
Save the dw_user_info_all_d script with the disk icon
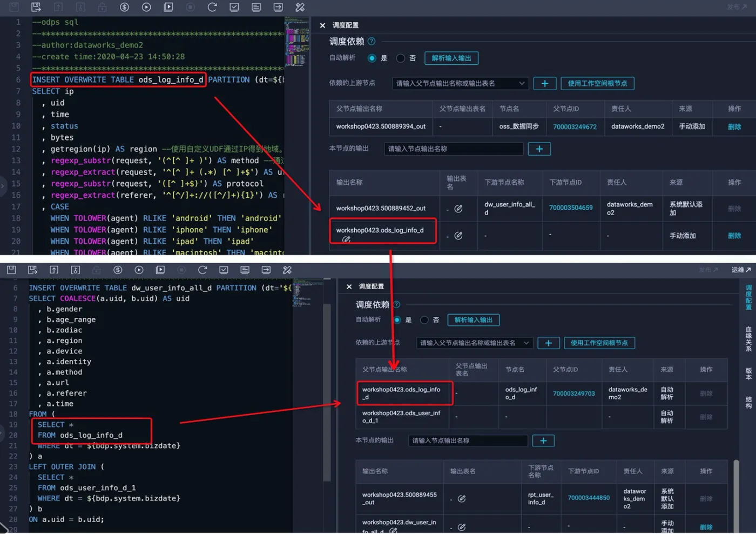click(11, 270)
